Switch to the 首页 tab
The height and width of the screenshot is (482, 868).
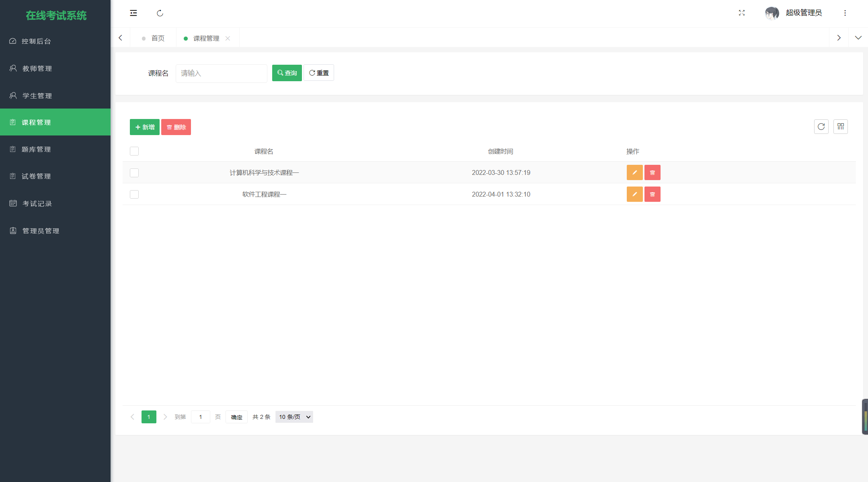pos(157,38)
